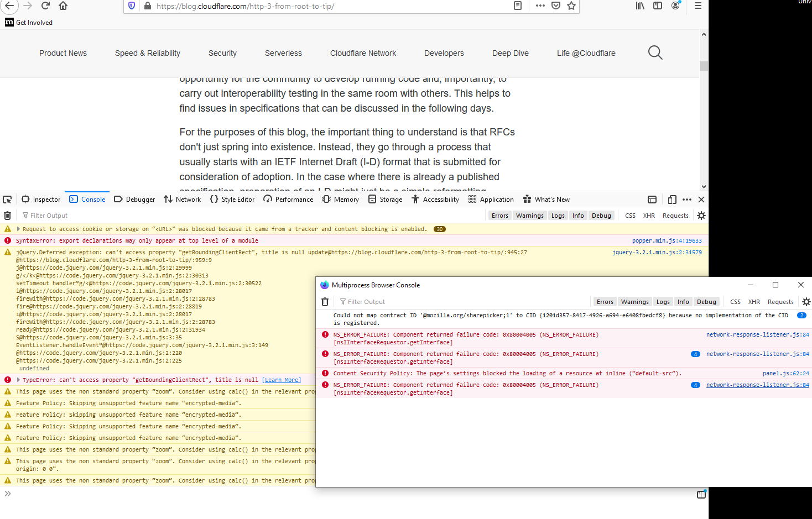Expand the blocked cookie access warning group
Image resolution: width=812 pixels, height=519 pixels.
click(19, 229)
